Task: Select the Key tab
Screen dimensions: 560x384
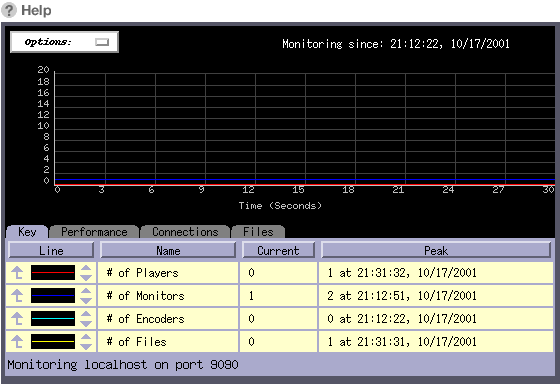Action: coord(27,232)
